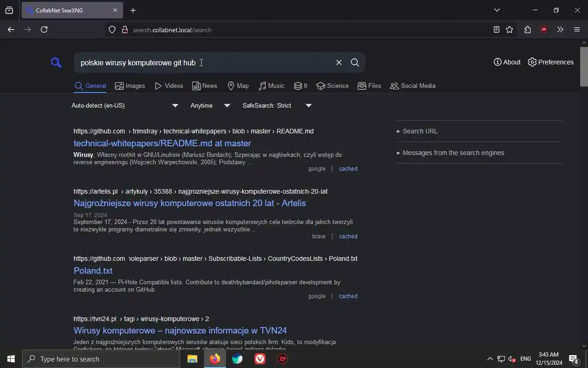Bookmark this page with the star

(509, 30)
